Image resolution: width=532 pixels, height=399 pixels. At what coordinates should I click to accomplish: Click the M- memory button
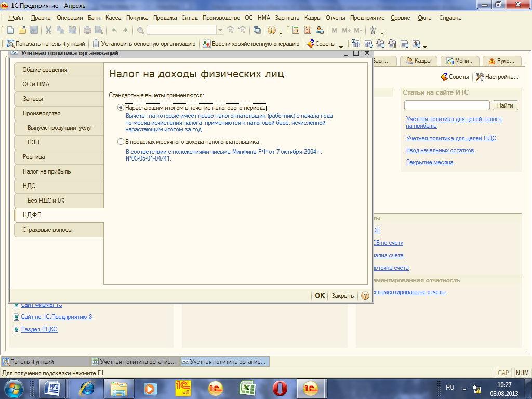(358, 30)
